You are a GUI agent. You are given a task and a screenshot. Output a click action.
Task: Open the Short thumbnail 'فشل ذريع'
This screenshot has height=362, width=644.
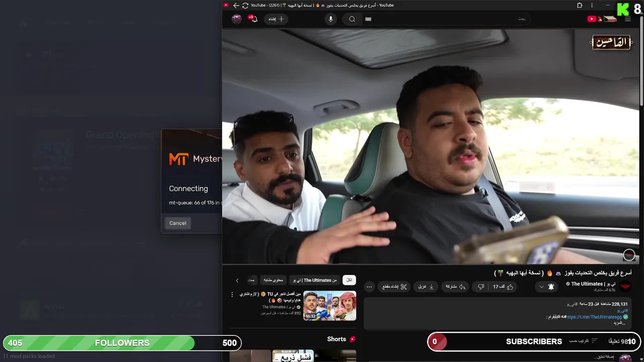(293, 356)
